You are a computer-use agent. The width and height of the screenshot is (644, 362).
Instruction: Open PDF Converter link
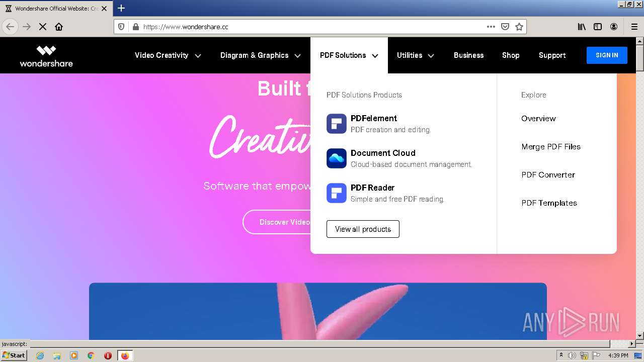tap(548, 175)
